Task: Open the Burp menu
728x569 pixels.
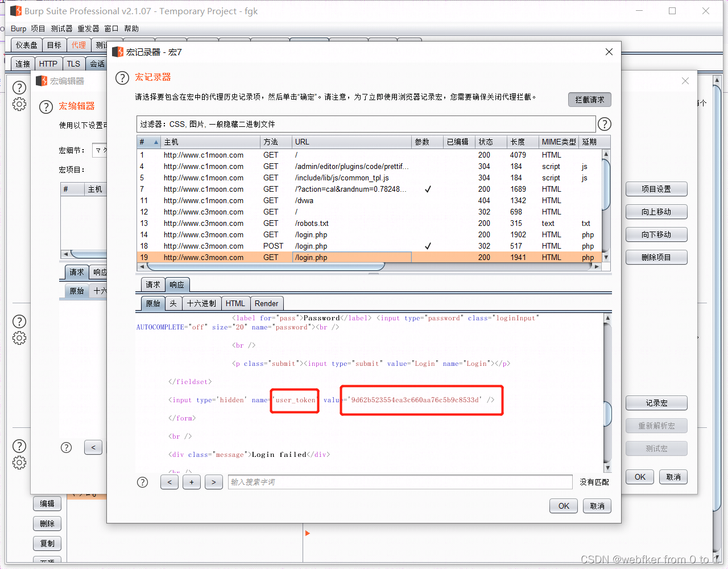Action: point(19,28)
